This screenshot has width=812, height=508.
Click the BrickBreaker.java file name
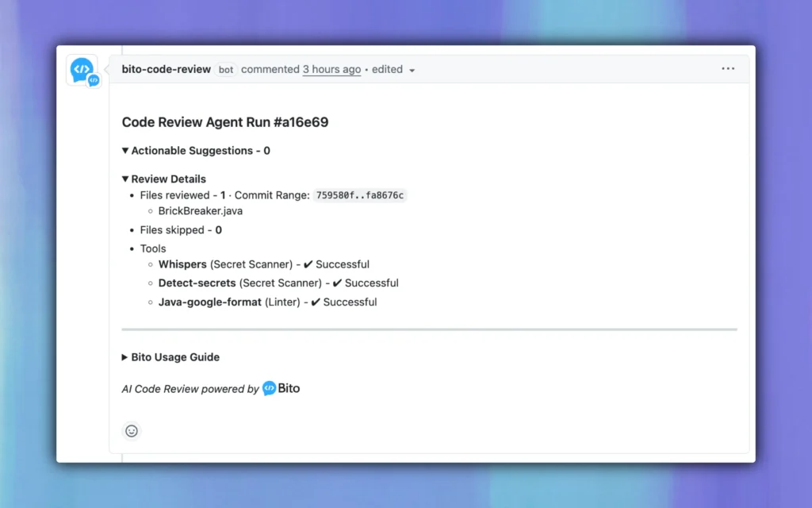click(201, 211)
